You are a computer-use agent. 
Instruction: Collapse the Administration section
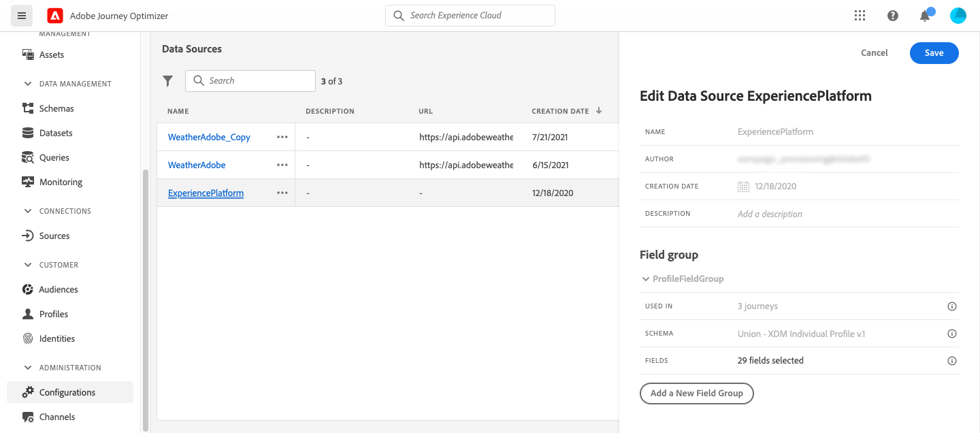(28, 368)
